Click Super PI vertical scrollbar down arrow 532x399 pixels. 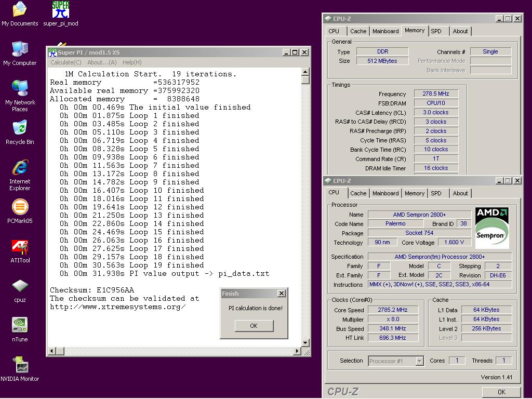305,343
